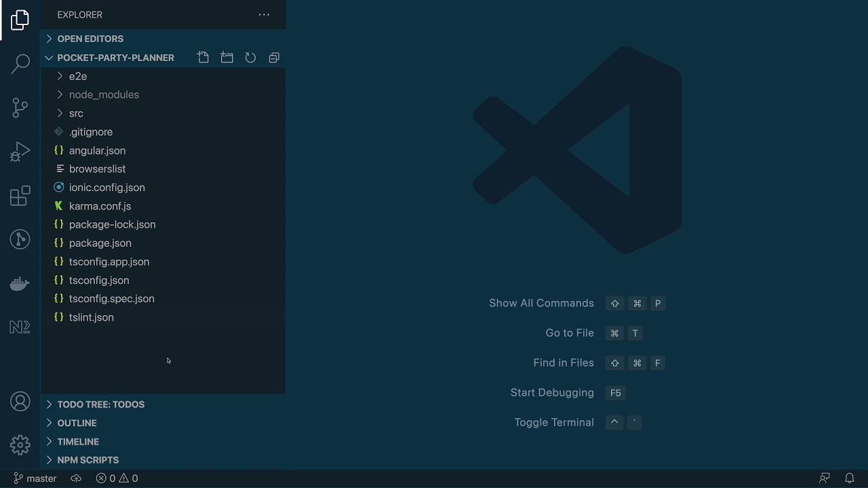
Task: Open tsconfig.spec.json file
Action: click(163, 298)
